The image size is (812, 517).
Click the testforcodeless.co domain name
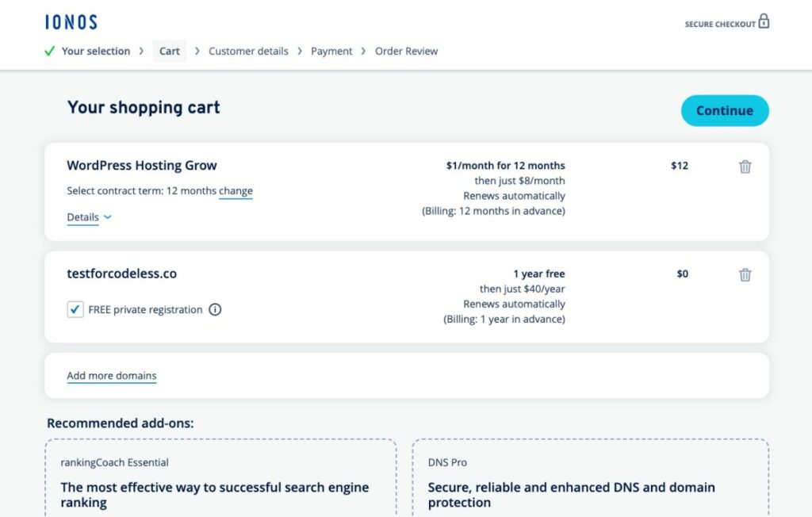[121, 274]
